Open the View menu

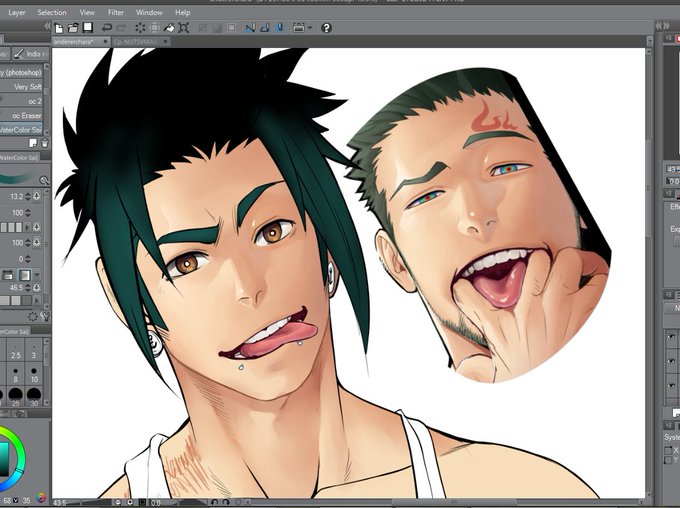click(87, 13)
